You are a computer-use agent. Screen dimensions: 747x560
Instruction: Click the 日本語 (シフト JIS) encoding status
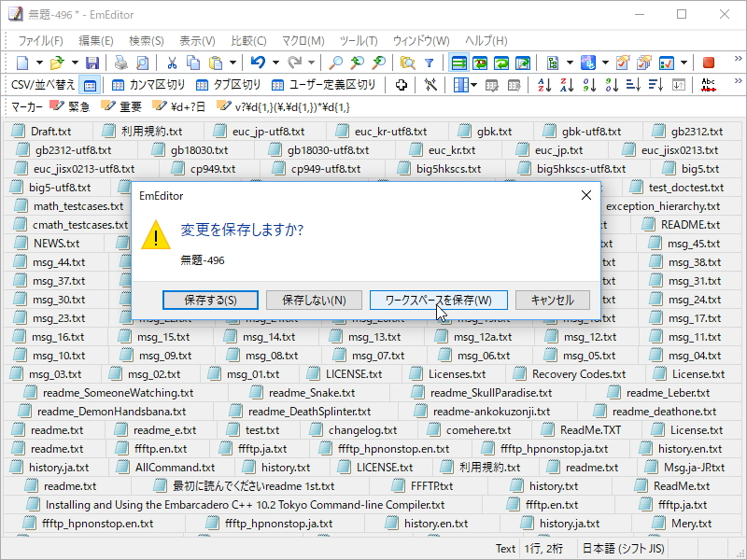[623, 549]
